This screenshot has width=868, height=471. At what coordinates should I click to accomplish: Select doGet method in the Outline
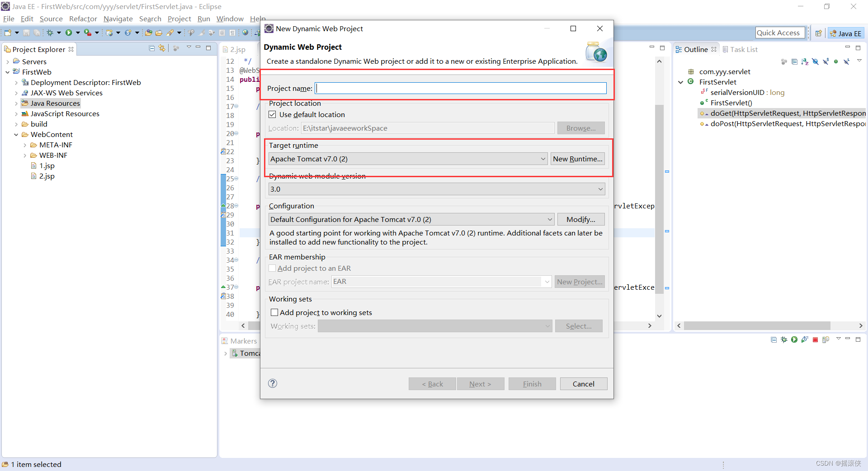(782, 113)
